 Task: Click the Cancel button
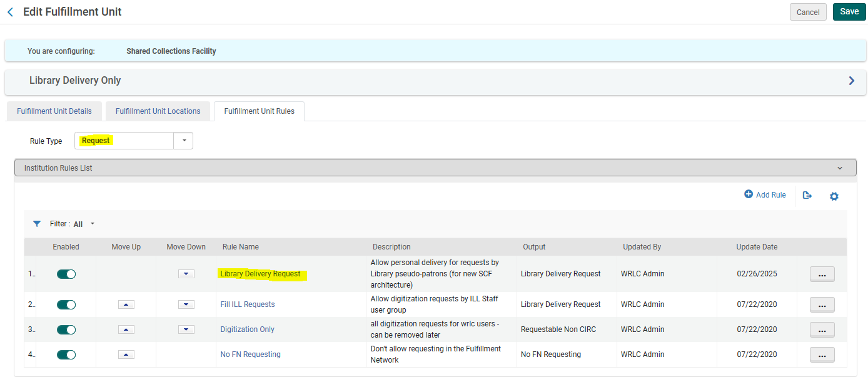coord(808,11)
